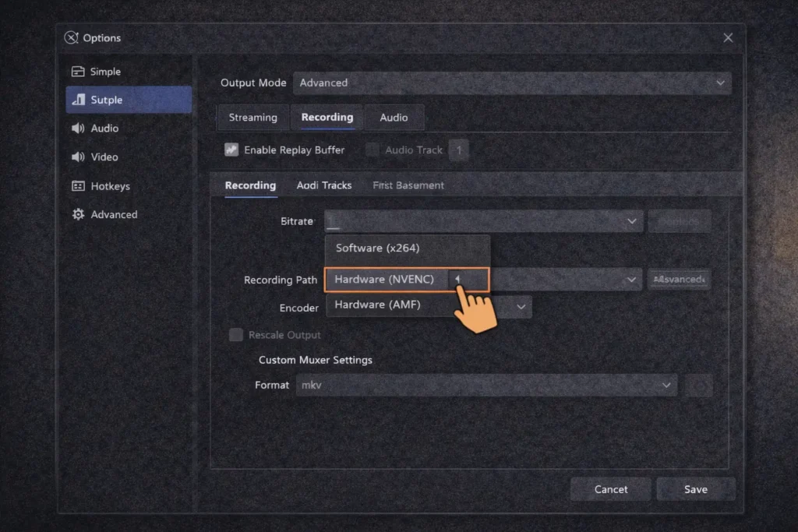Open Audio settings via speaker icon

(x=79, y=128)
